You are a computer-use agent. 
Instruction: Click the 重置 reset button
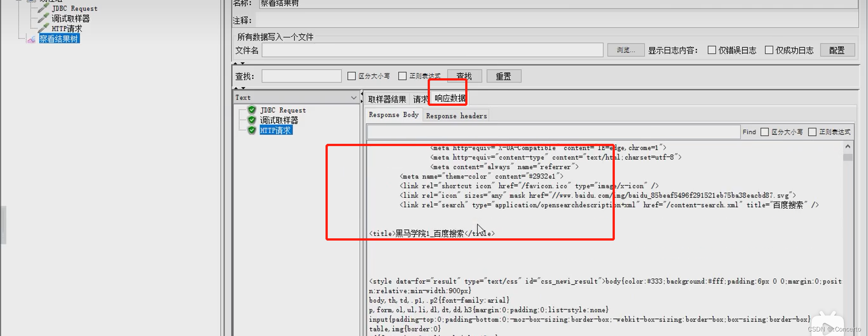click(504, 76)
